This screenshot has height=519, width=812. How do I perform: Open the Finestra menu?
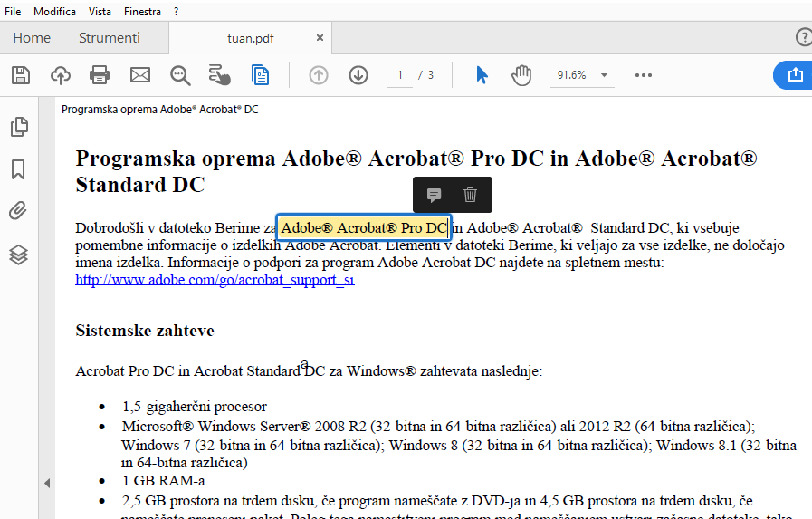point(142,12)
